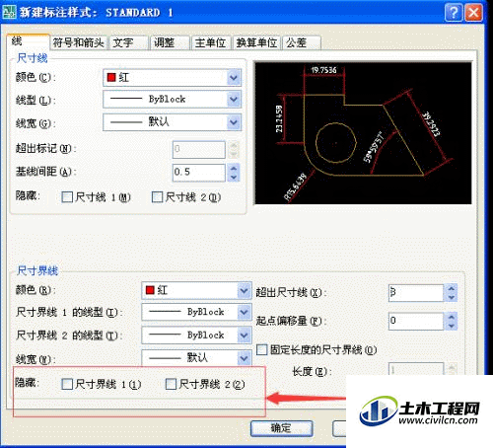Viewport: 493px width, 448px height.
Task: Click red color swatch in extension line color
Action: [x=150, y=290]
